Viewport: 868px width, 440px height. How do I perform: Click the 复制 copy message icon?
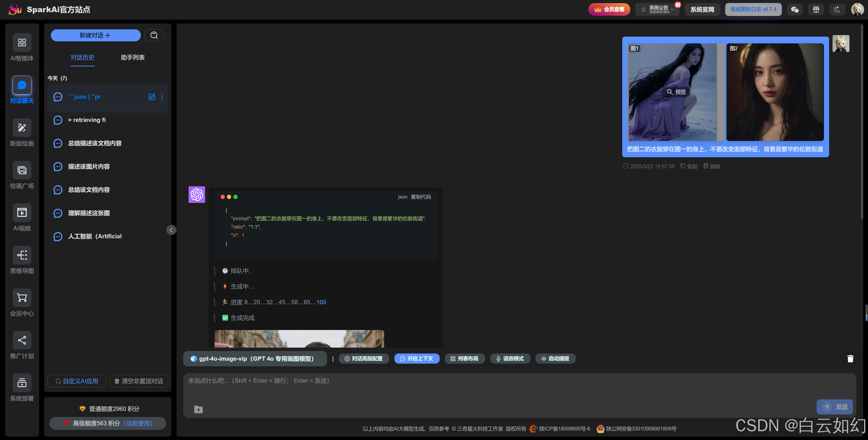689,166
